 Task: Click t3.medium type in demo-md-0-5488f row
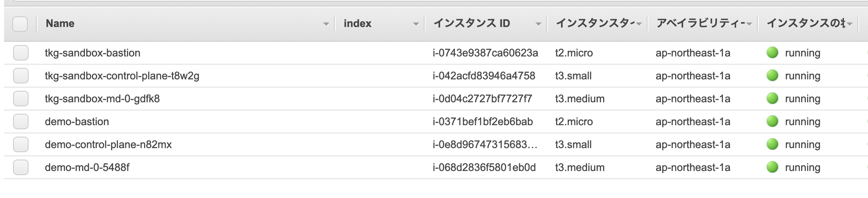(580, 167)
